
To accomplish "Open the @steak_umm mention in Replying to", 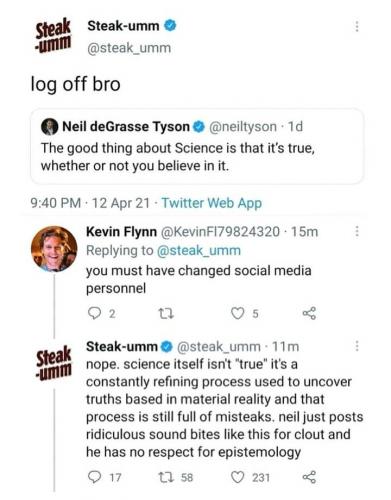I will (x=199, y=251).
